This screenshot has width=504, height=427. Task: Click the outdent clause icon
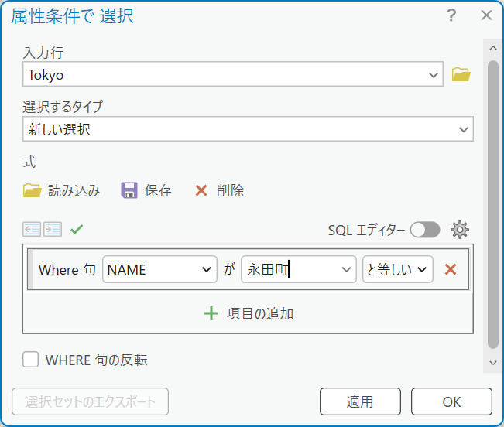coord(32,229)
